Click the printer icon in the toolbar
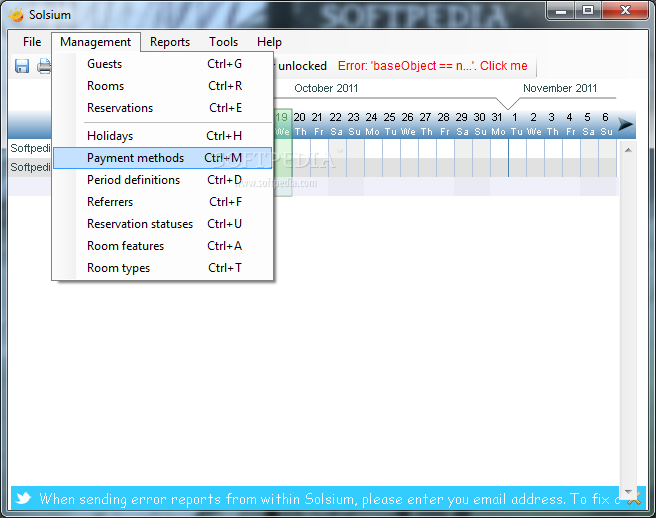Viewport: 656px width, 518px height. pyautogui.click(x=44, y=66)
